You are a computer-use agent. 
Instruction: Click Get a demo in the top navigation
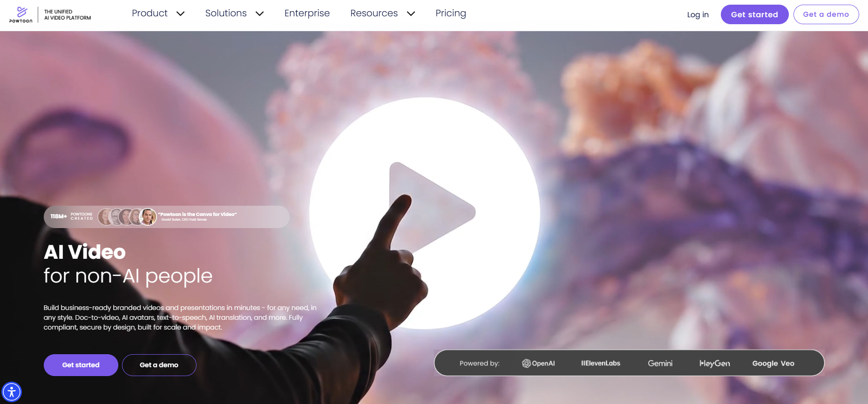826,14
